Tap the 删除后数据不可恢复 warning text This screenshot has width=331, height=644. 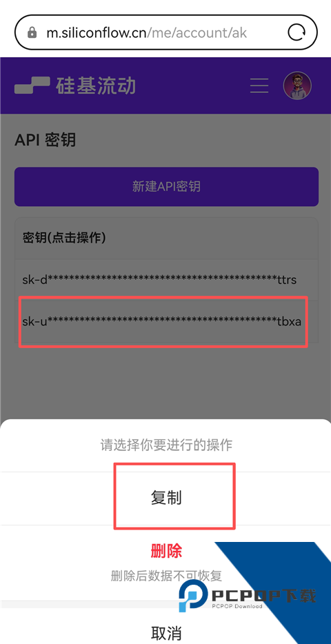click(x=166, y=576)
